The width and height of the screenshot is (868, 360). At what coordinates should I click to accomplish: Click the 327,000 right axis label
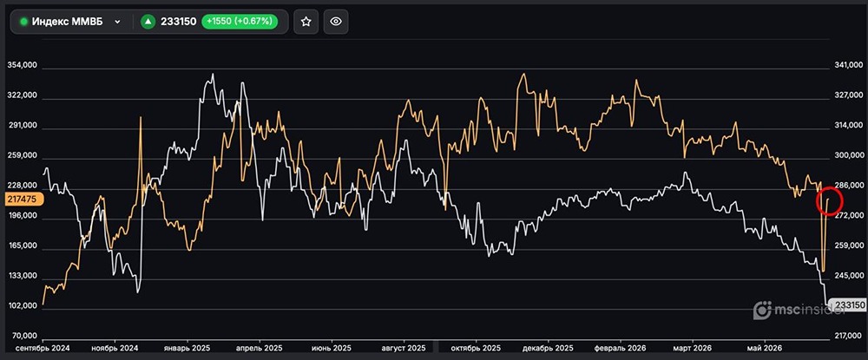(x=849, y=95)
